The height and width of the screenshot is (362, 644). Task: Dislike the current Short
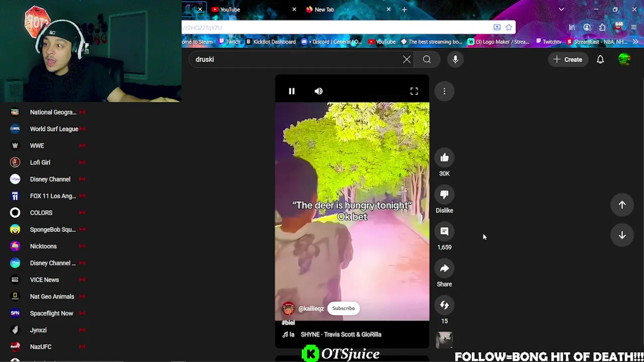444,195
